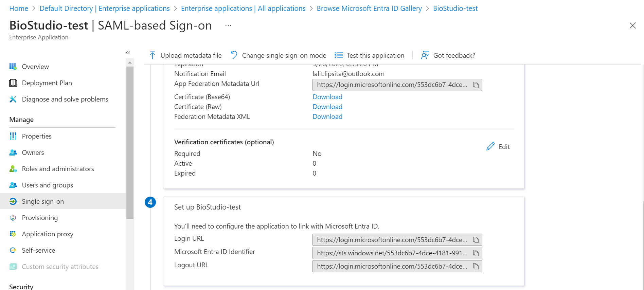Copy the Login URL value
The image size is (644, 290).
[476, 240]
